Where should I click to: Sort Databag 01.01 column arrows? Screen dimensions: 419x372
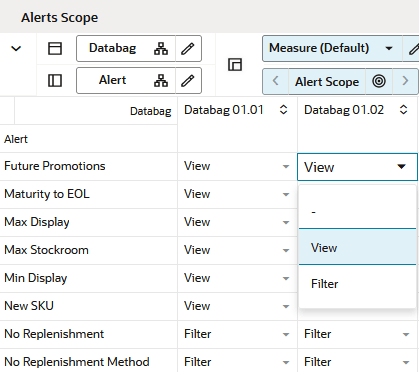283,110
